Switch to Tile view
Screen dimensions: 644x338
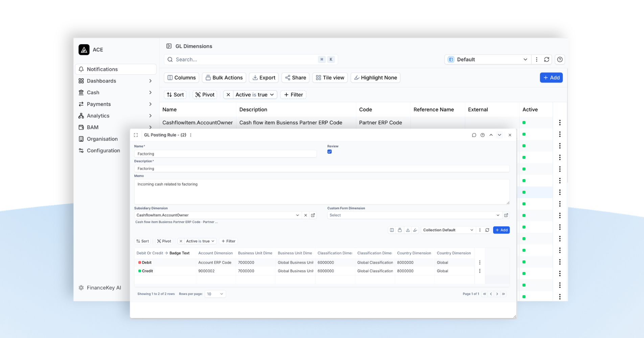click(x=330, y=78)
